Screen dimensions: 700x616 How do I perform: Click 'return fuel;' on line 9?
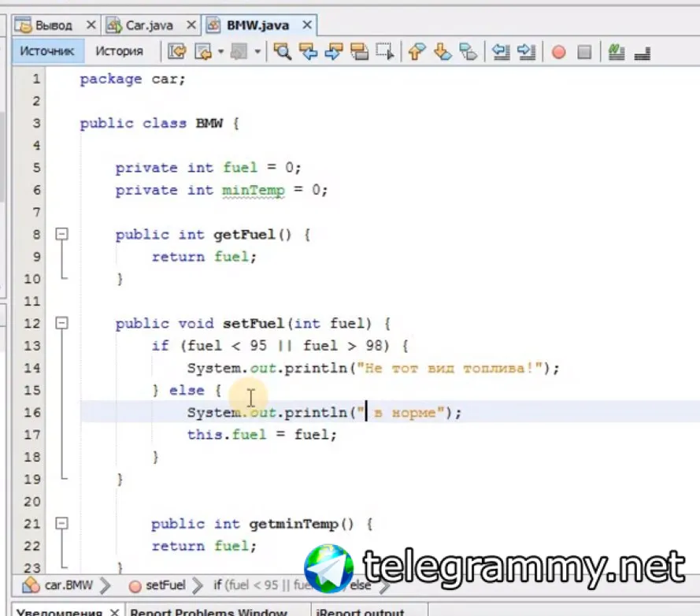click(x=204, y=257)
